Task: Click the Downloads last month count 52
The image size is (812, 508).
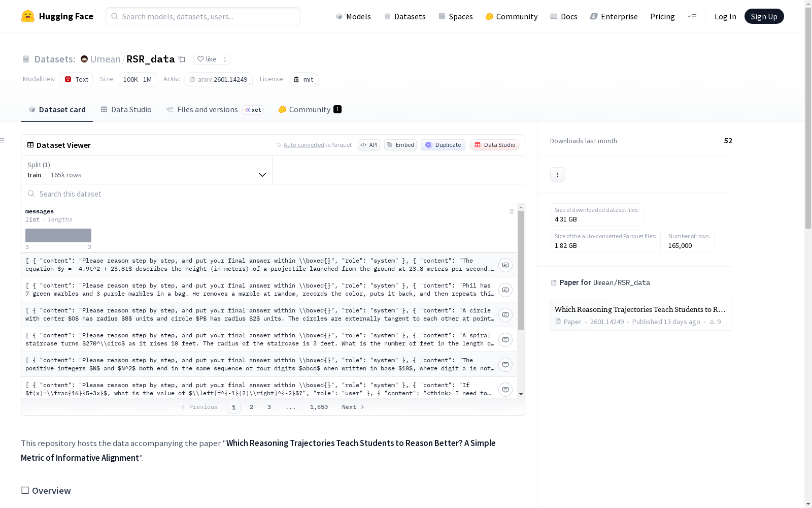Action: point(728,141)
